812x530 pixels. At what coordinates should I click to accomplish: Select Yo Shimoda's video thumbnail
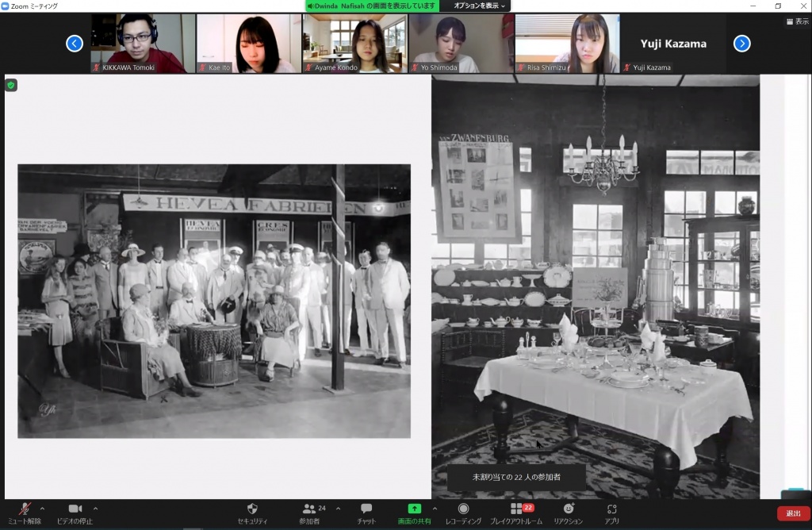[461, 44]
